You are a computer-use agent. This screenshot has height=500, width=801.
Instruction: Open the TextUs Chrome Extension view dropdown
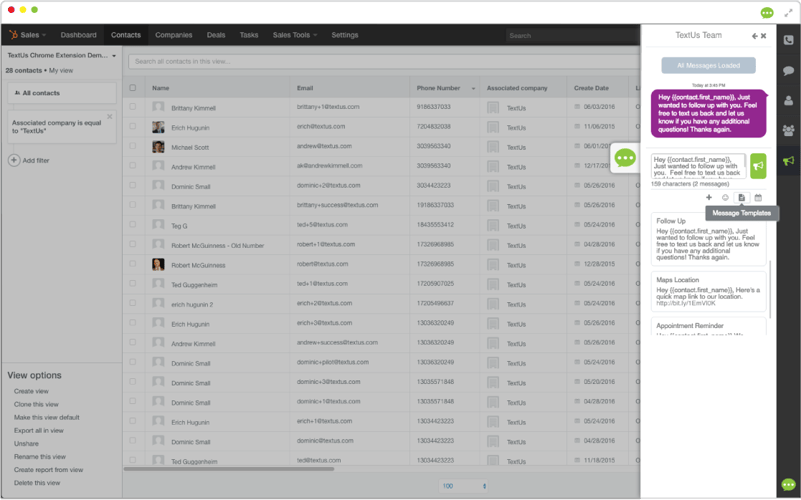coord(61,55)
